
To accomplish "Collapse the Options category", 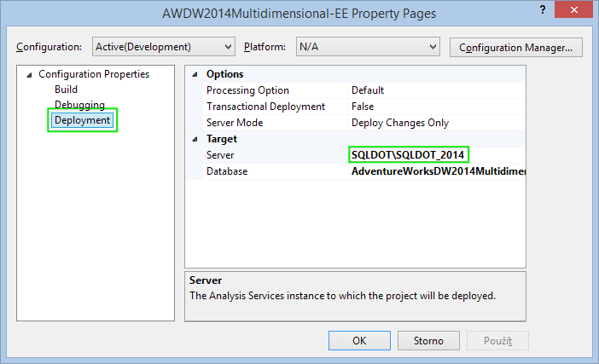I will coord(195,74).
